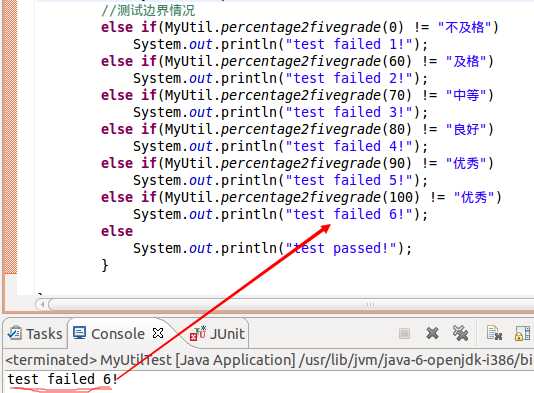Open the JUnit tab
The width and height of the screenshot is (534, 393).
[x=218, y=333]
